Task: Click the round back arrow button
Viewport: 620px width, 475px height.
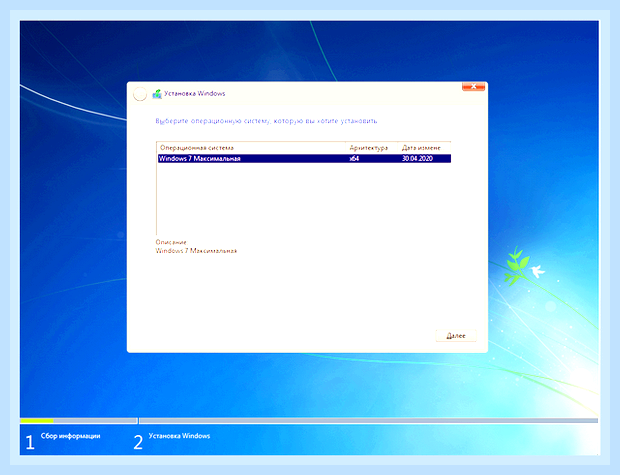Action: [140, 94]
